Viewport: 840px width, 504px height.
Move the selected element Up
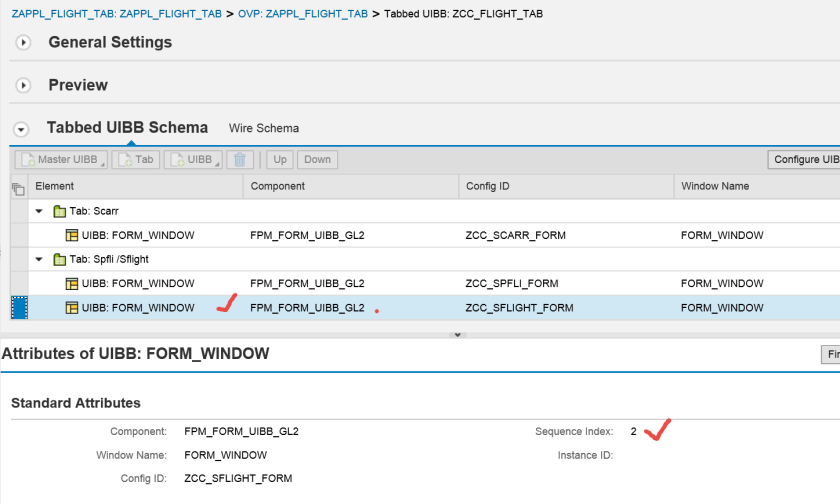coord(280,160)
